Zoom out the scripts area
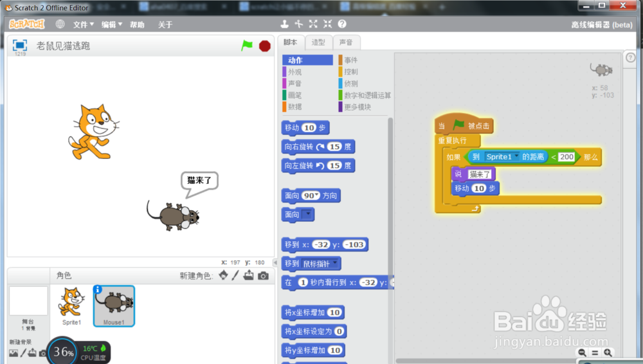This screenshot has height=364, width=643. point(582,352)
